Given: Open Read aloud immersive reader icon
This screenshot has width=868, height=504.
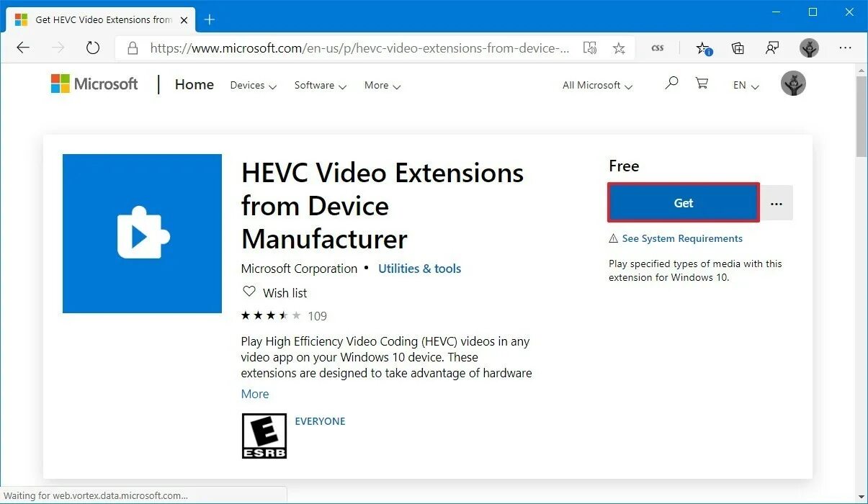Looking at the screenshot, I should tap(590, 48).
